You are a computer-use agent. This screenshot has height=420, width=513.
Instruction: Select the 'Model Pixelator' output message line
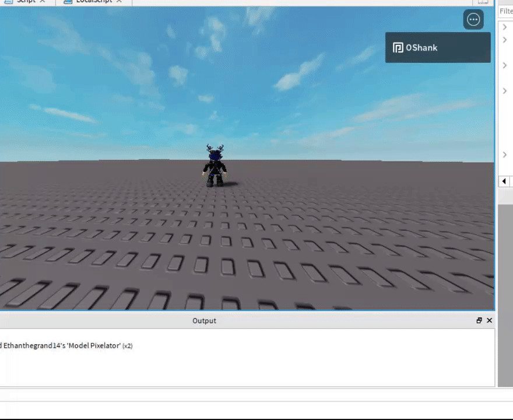[66, 346]
